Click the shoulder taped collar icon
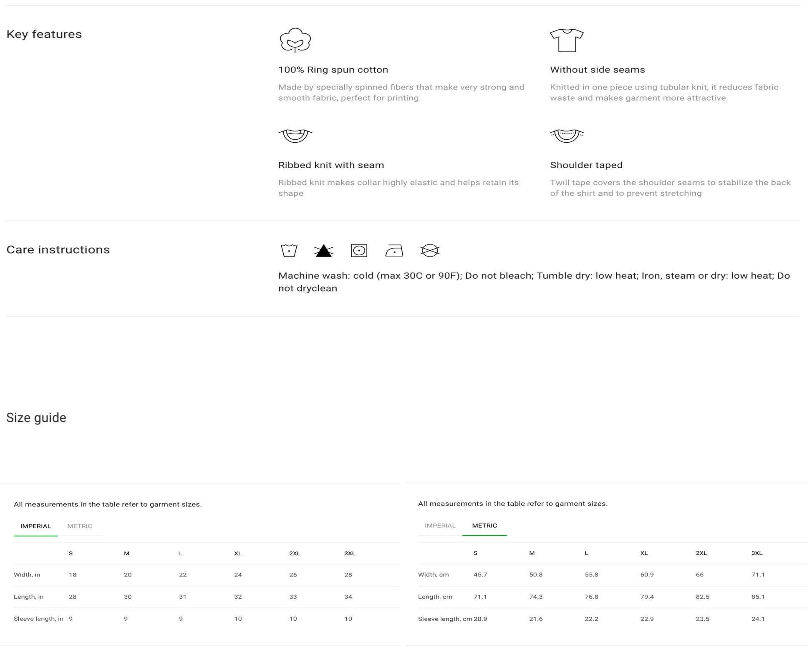812x652 pixels. click(566, 136)
